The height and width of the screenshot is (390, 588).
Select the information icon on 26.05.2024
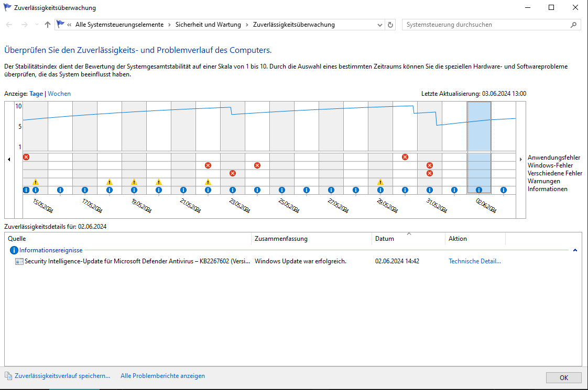point(307,190)
